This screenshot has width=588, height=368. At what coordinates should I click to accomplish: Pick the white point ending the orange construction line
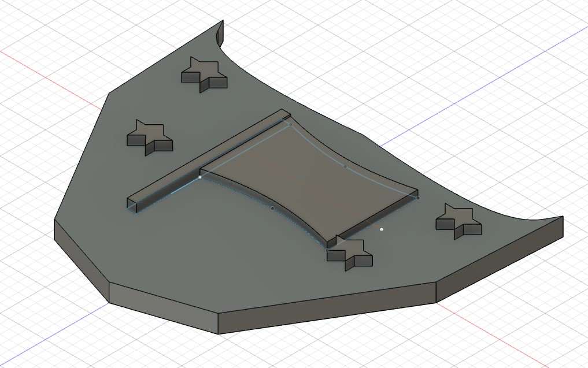pos(382,229)
